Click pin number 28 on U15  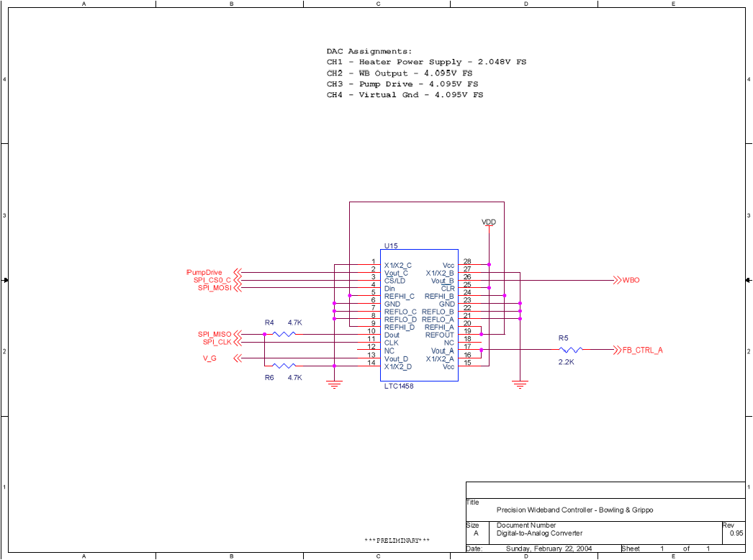point(467,261)
